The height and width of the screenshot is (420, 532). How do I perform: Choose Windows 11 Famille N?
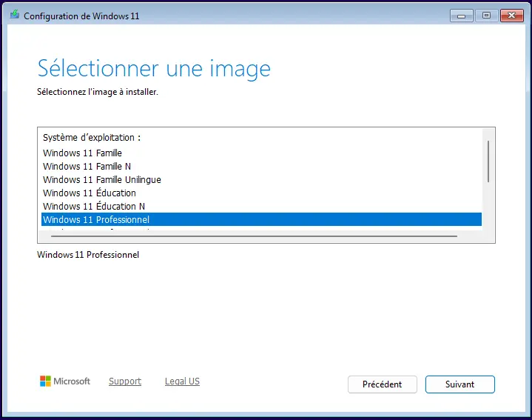[x=87, y=167]
